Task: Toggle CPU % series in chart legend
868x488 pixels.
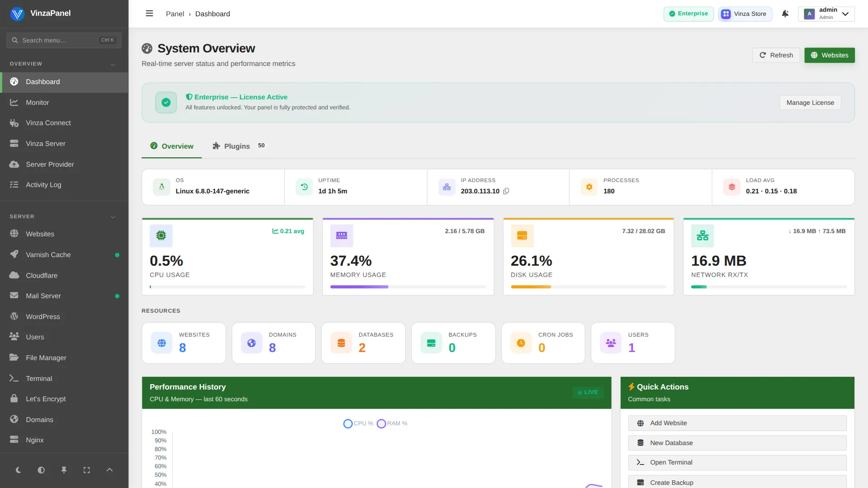Action: (358, 423)
